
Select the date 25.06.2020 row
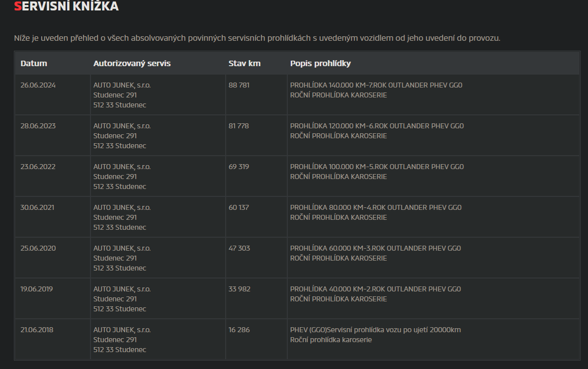(38, 248)
